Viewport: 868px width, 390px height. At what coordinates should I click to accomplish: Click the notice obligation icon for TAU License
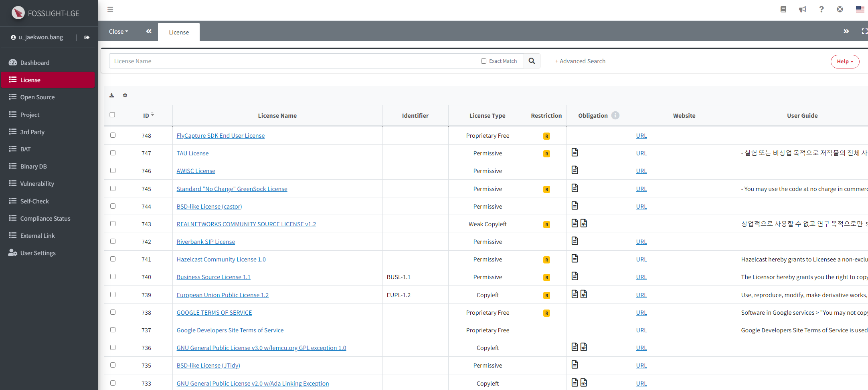point(575,153)
